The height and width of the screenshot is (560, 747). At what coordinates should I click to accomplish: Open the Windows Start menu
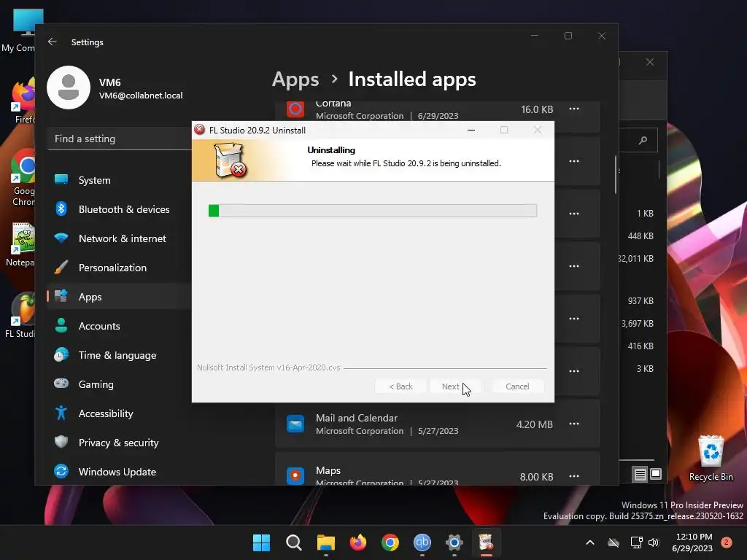tap(261, 542)
